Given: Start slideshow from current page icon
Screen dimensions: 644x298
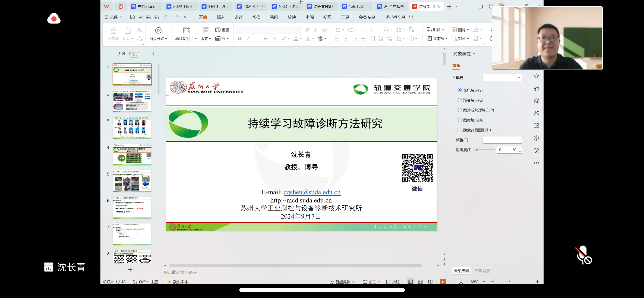Looking at the screenshot, I should point(158,31).
